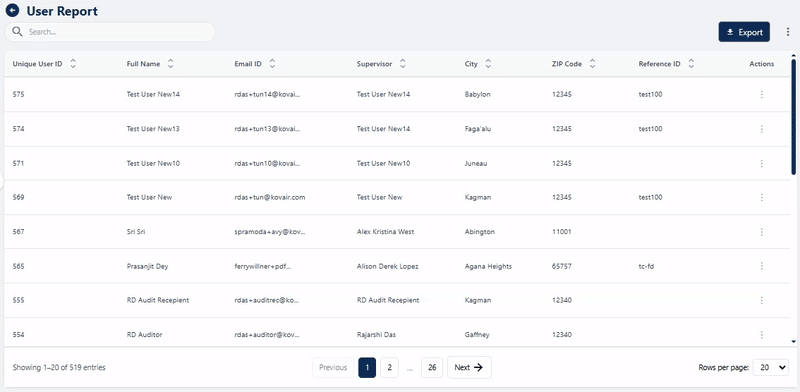Click the city Juneau

pyautogui.click(x=476, y=163)
